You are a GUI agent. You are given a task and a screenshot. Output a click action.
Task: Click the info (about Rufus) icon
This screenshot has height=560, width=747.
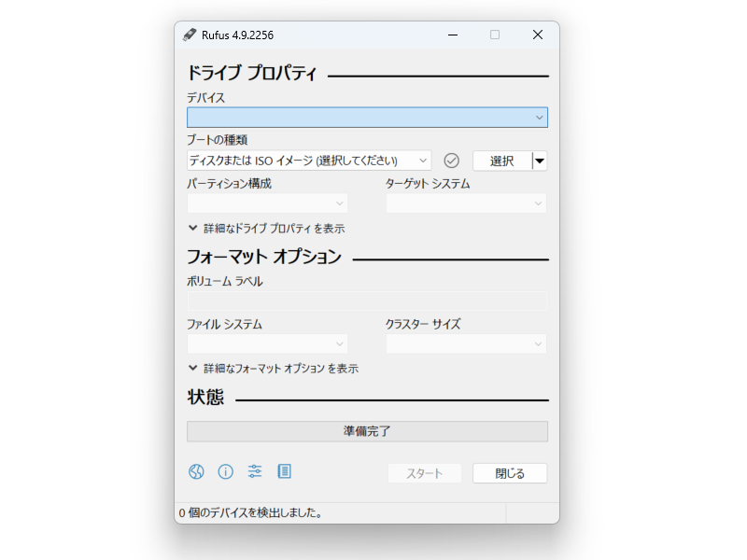click(x=225, y=471)
